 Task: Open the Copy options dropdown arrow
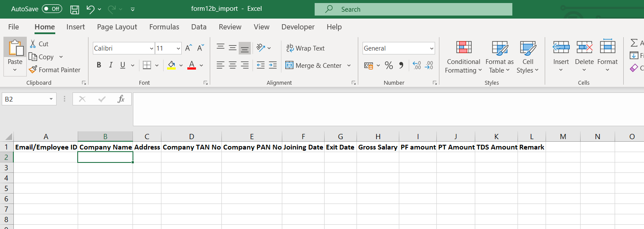[x=61, y=57]
